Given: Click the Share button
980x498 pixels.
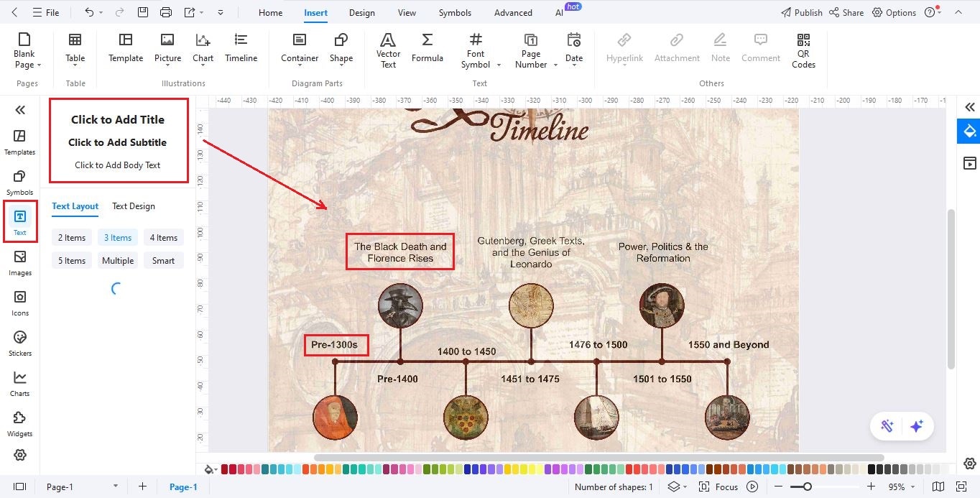Looking at the screenshot, I should (846, 12).
